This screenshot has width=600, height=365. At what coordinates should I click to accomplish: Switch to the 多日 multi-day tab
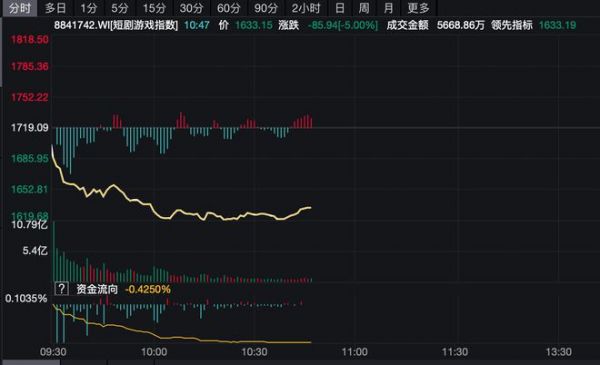(x=55, y=8)
